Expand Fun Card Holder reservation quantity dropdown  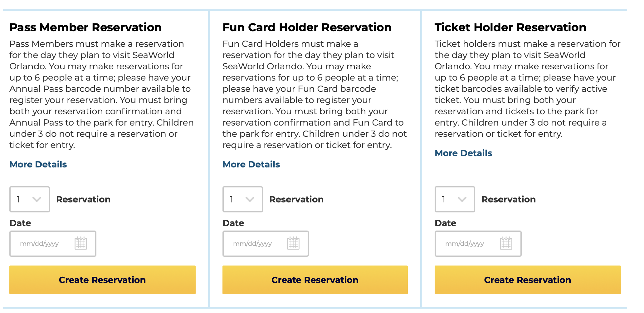(x=243, y=199)
